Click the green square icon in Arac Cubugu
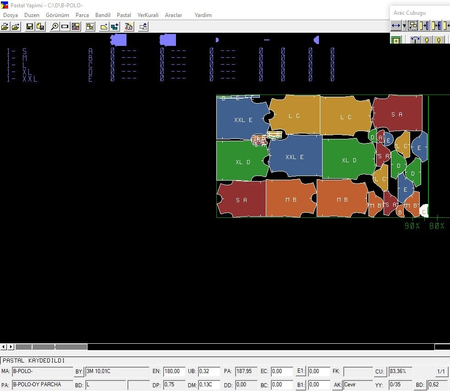 pyautogui.click(x=396, y=40)
